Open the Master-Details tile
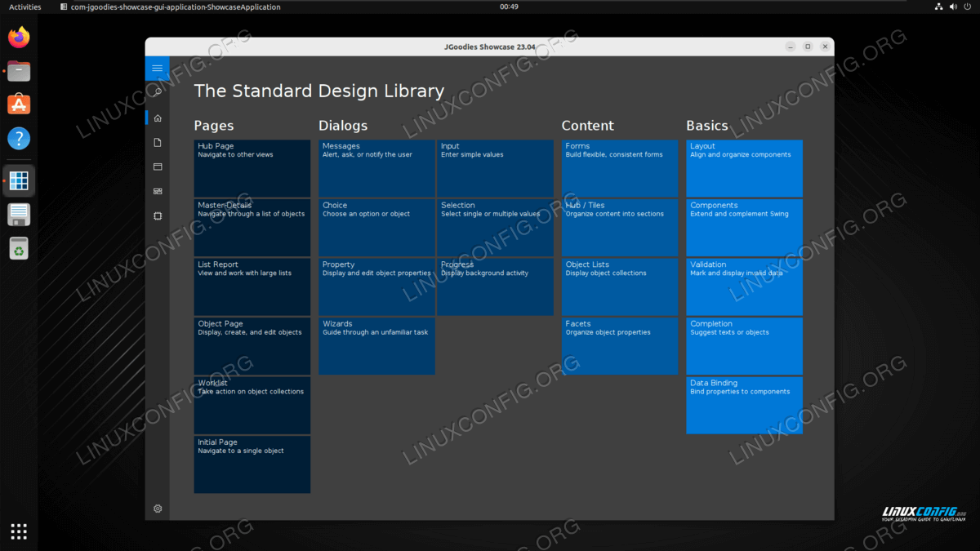 pos(252,228)
